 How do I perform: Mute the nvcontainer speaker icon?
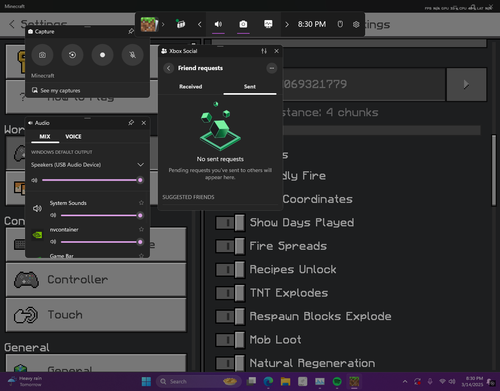pyautogui.click(x=53, y=242)
